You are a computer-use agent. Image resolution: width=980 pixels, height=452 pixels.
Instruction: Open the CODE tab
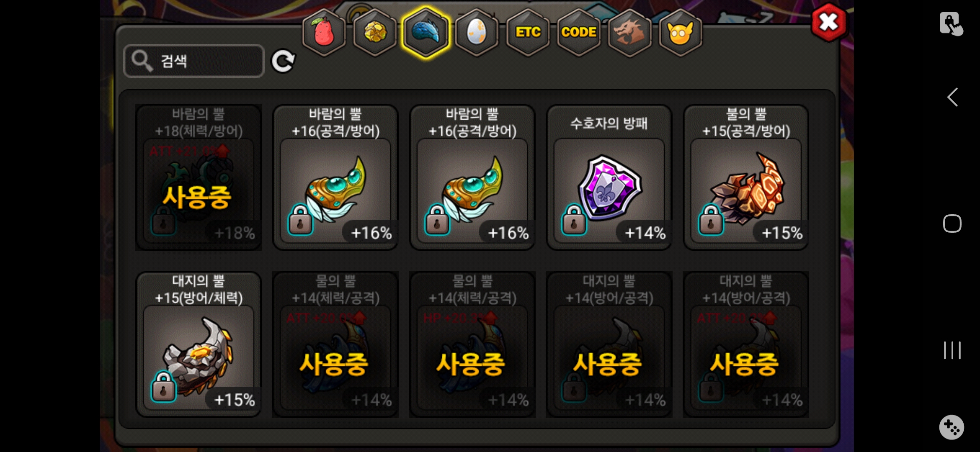click(579, 32)
